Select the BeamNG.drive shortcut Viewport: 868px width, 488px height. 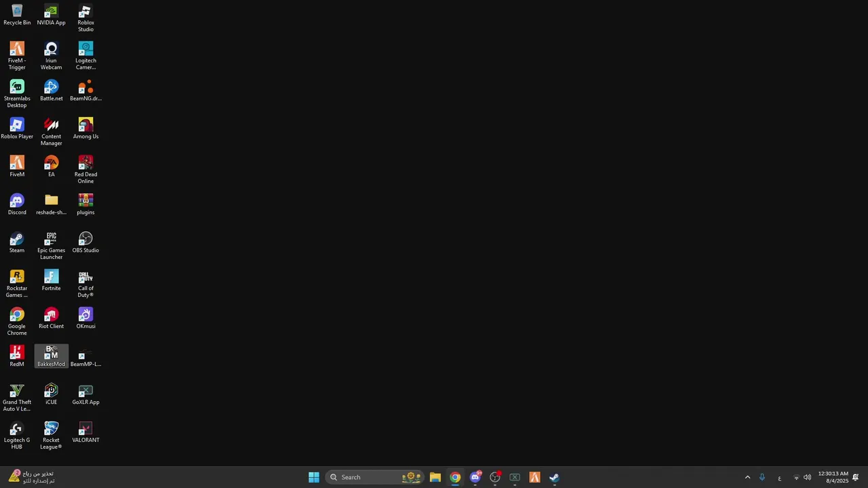coord(85,91)
